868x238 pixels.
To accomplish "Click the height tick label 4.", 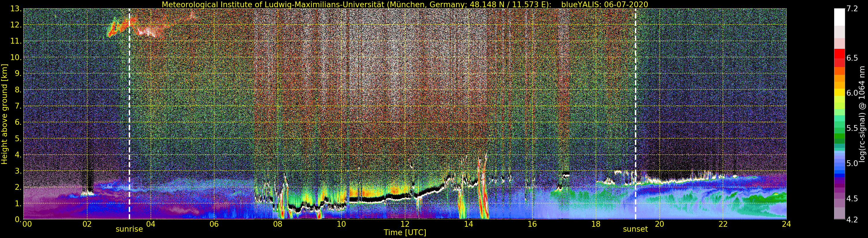I will (18, 155).
